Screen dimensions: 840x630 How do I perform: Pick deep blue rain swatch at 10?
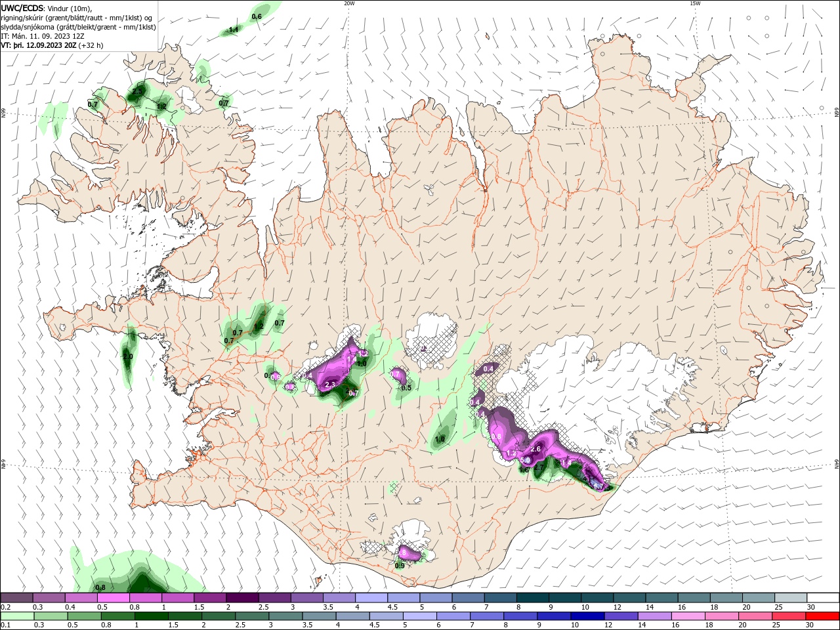coord(587,616)
